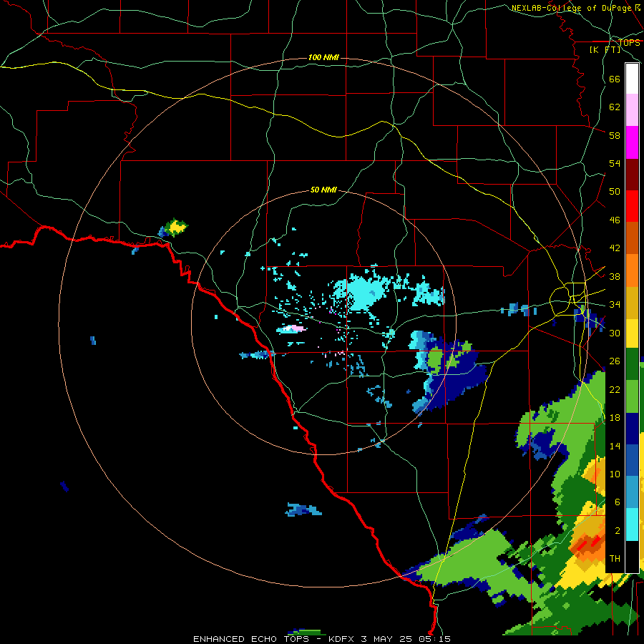This screenshot has height=644, width=644.
Task: Select the 05:15 timestamp in the caption
Action: click(x=434, y=639)
